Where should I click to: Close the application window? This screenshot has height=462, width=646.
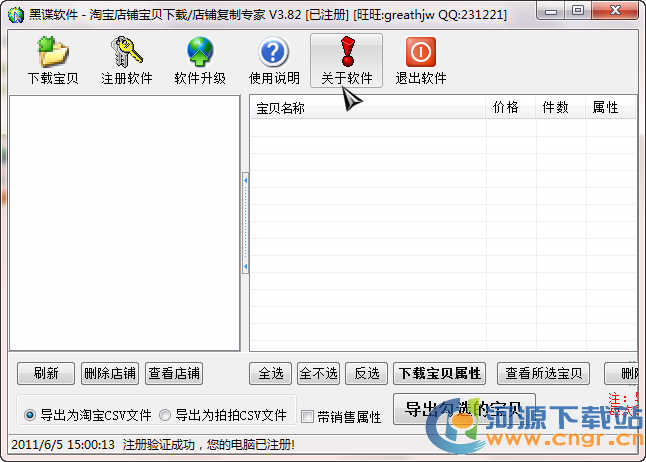pos(615,10)
